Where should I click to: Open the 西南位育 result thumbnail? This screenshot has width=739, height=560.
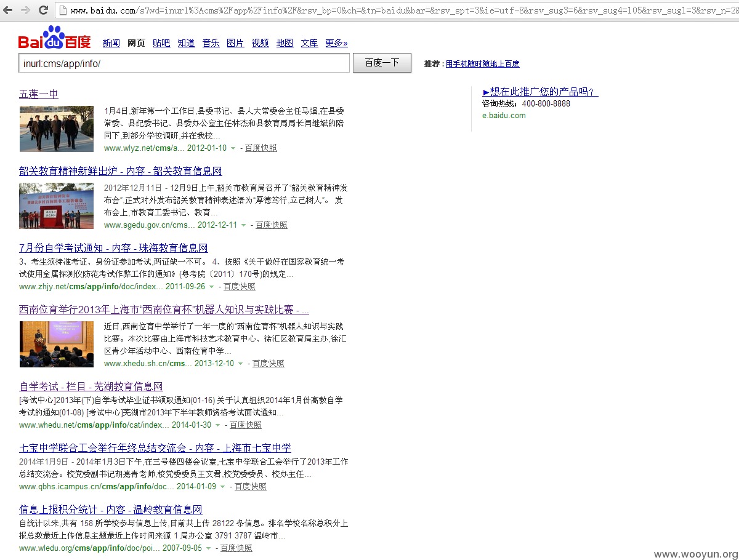tap(56, 344)
